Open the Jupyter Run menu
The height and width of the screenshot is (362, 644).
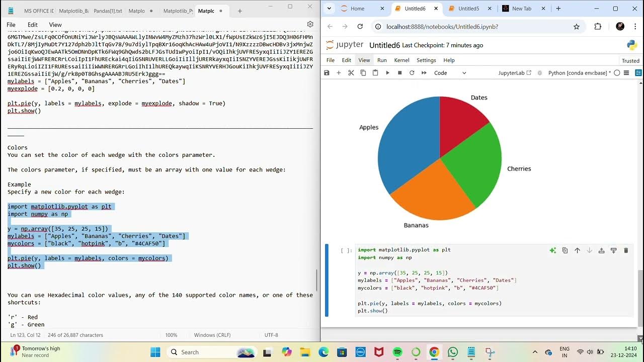(x=382, y=60)
